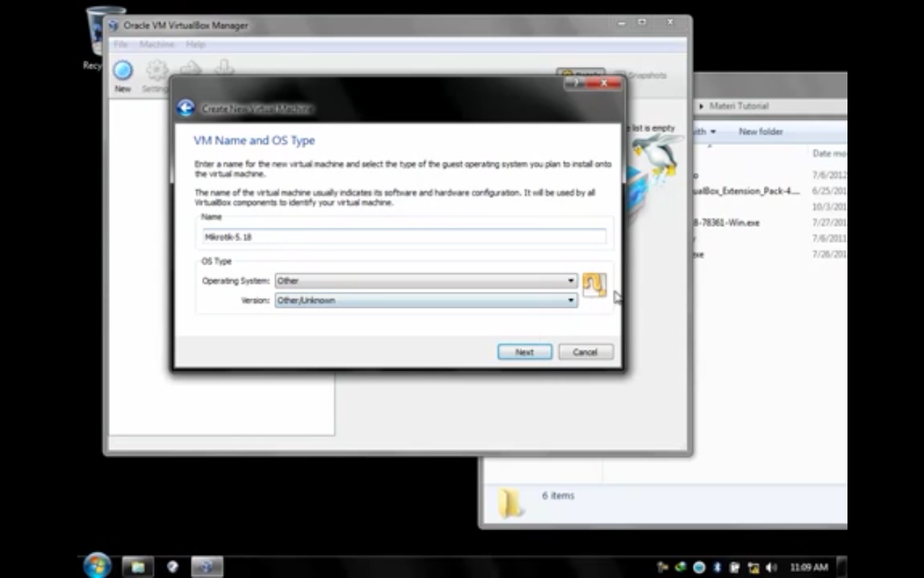Click the New machine toolbar icon
Screen dimensions: 924x578
point(123,71)
